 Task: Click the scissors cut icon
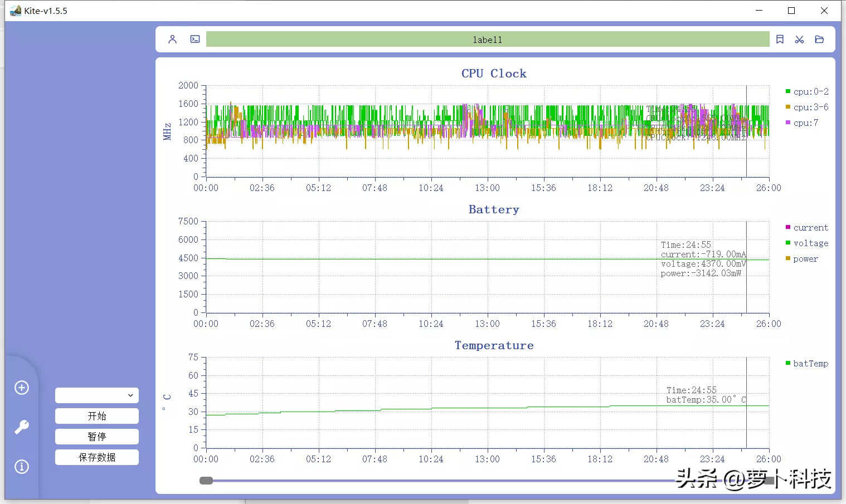(x=799, y=40)
